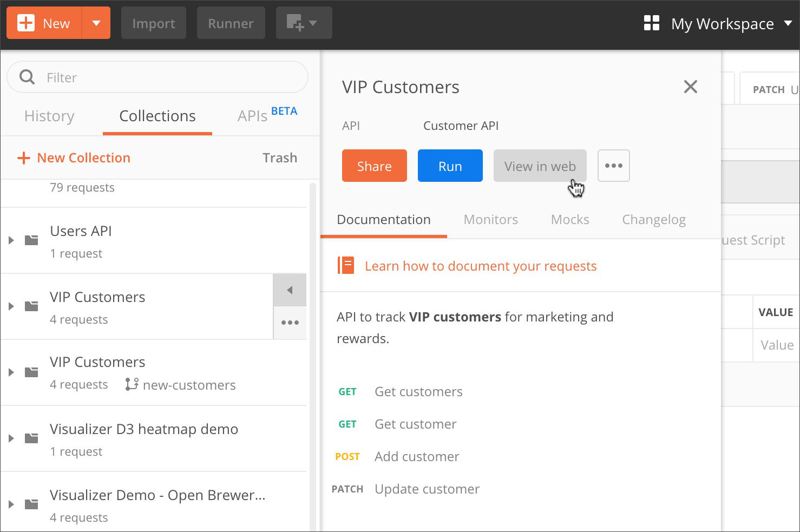
Task: Open the Update customer PATCH request
Action: point(427,489)
